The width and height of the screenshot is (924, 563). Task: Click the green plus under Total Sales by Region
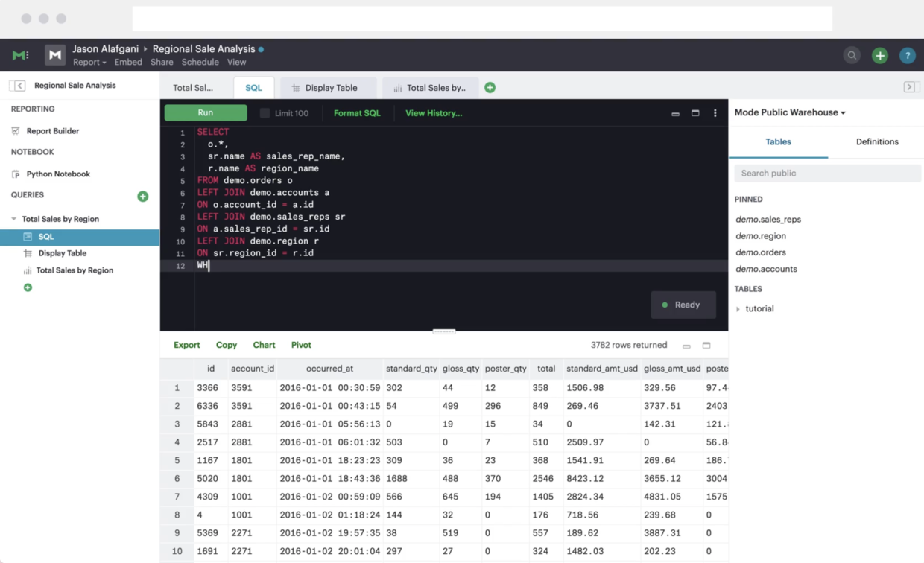(x=28, y=287)
